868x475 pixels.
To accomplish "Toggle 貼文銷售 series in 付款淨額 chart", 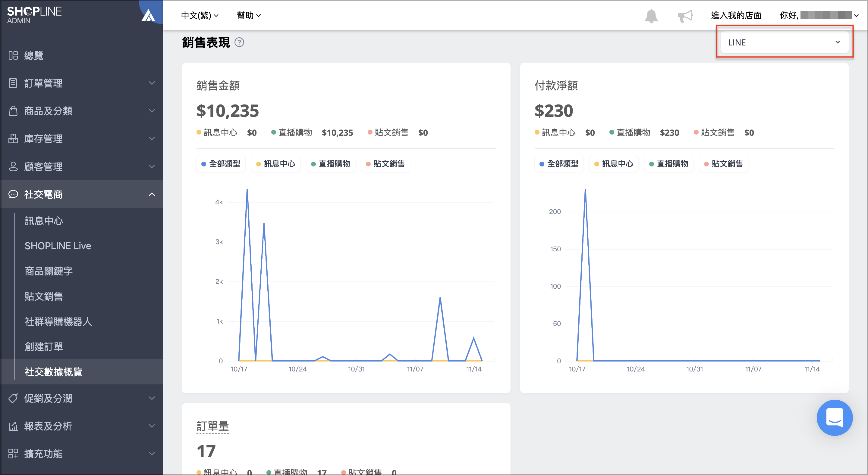I will [x=723, y=164].
